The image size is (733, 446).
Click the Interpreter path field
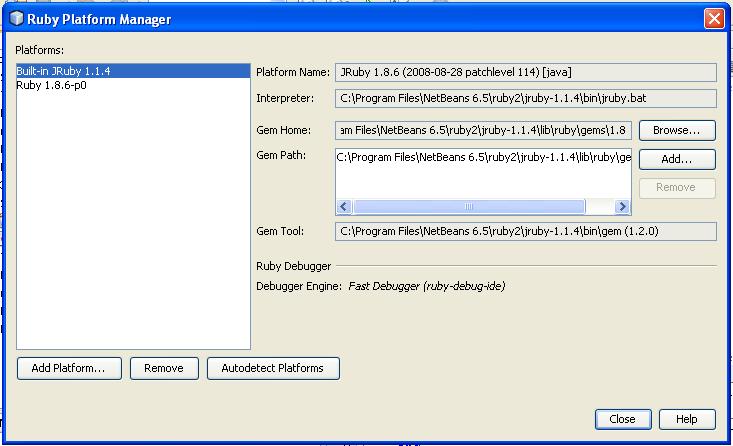[525, 99]
